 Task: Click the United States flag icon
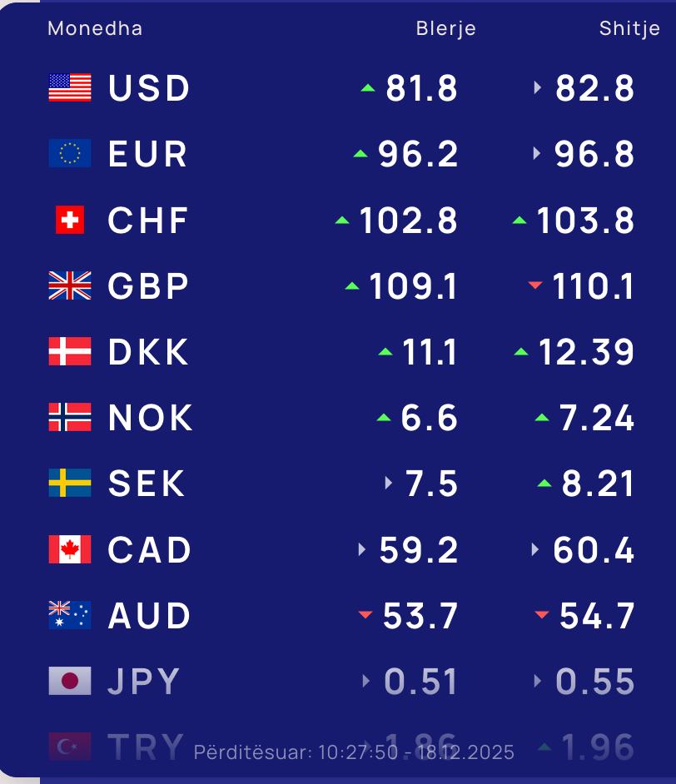70,87
